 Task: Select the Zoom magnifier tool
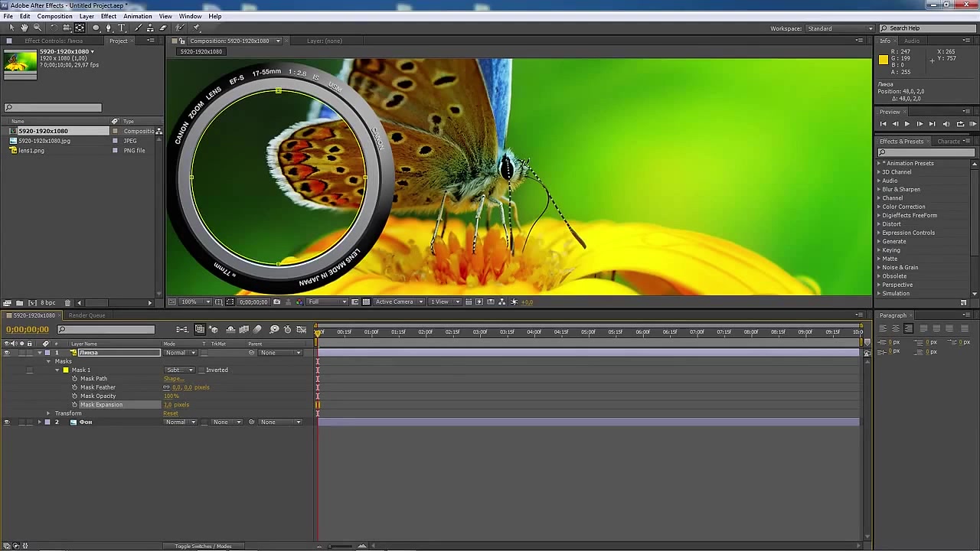[x=37, y=28]
